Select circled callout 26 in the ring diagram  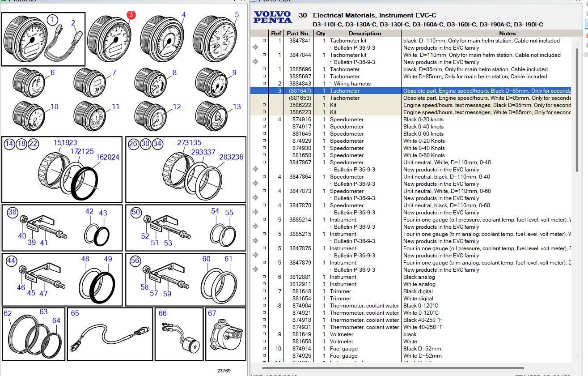133,144
